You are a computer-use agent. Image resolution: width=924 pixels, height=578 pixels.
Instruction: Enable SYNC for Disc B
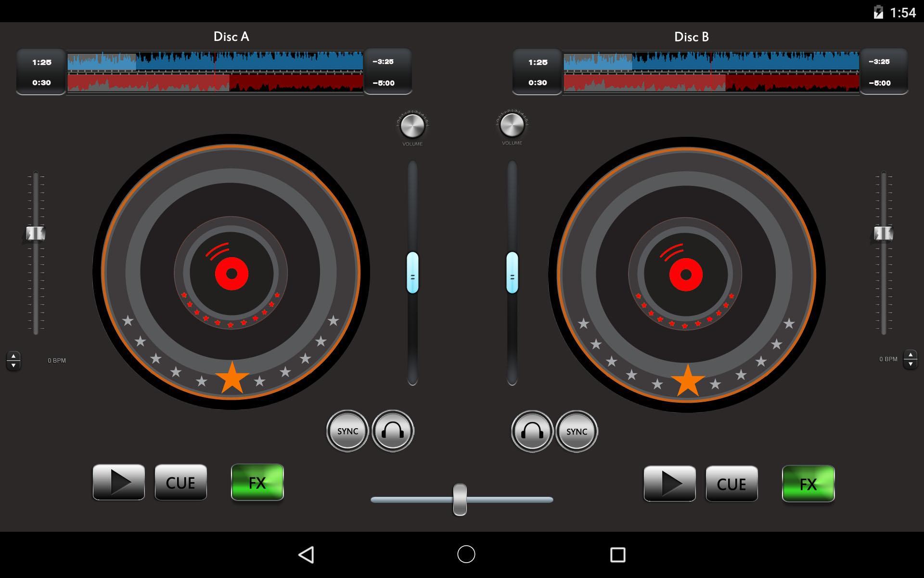coord(577,431)
